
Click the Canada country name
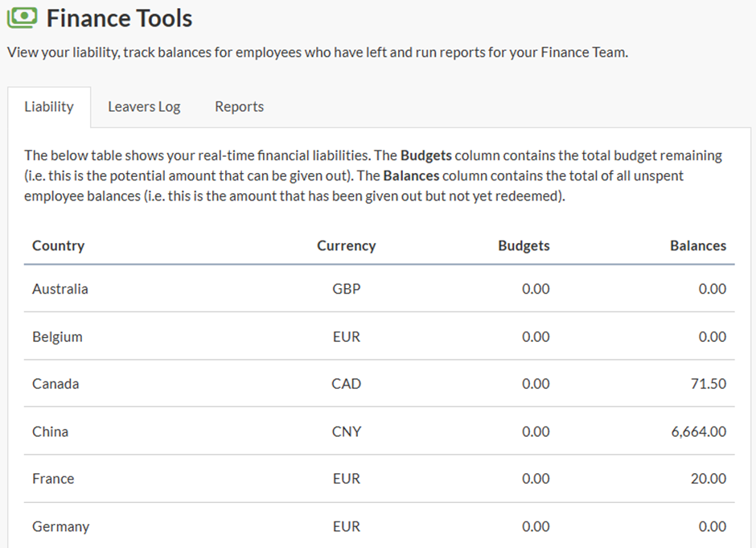point(55,384)
